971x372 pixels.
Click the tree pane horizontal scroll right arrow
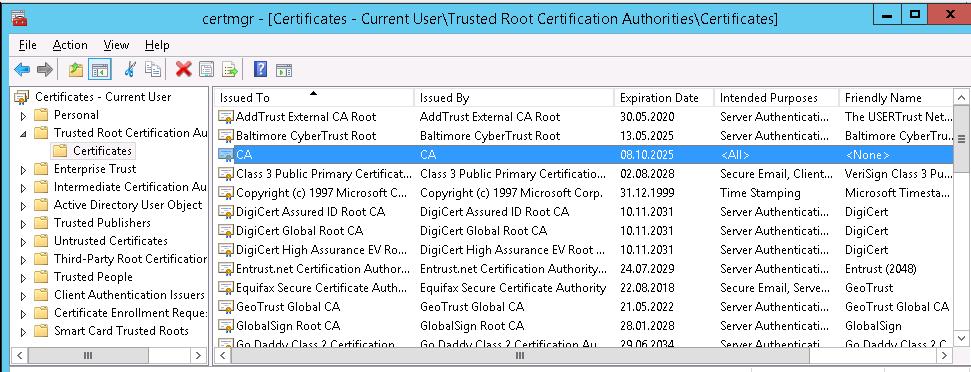(198, 355)
